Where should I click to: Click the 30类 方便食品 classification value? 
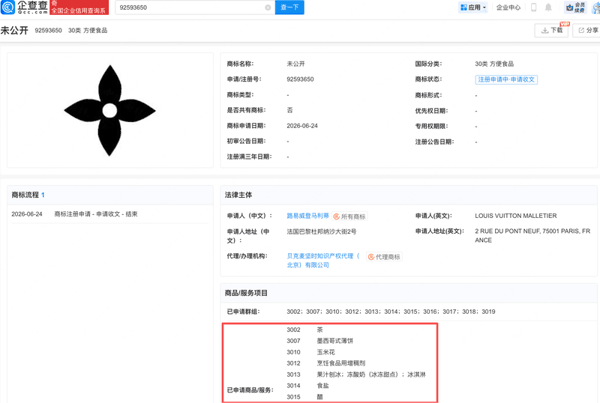coord(494,64)
